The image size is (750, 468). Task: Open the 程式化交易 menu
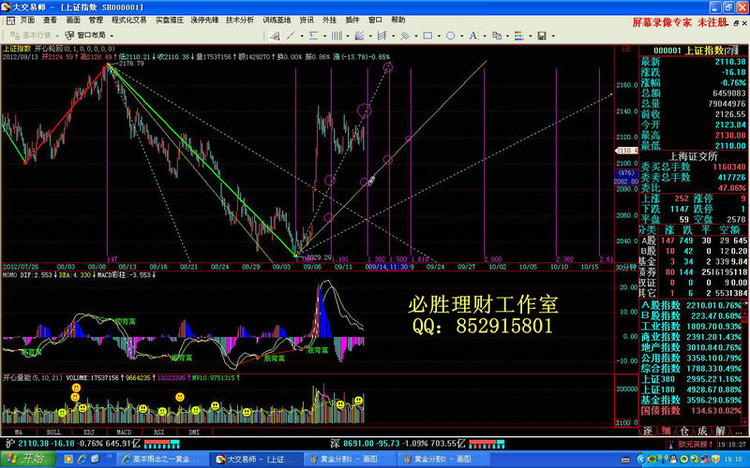[128, 19]
